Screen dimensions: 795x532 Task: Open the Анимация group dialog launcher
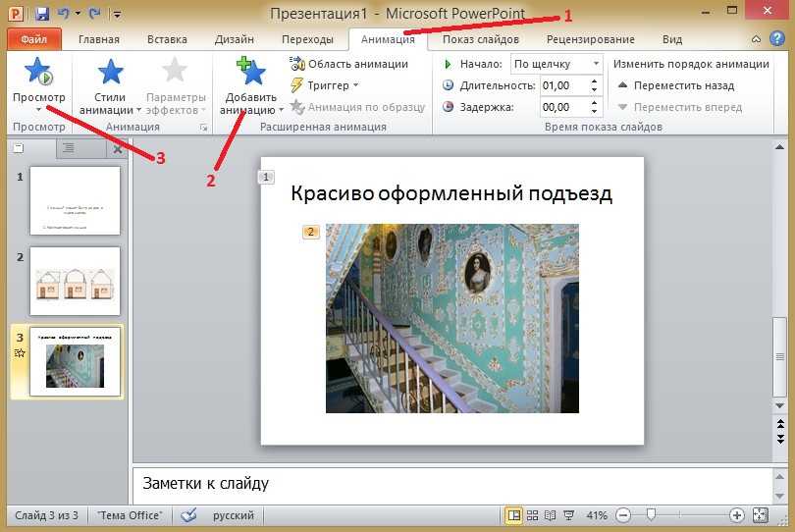204,128
